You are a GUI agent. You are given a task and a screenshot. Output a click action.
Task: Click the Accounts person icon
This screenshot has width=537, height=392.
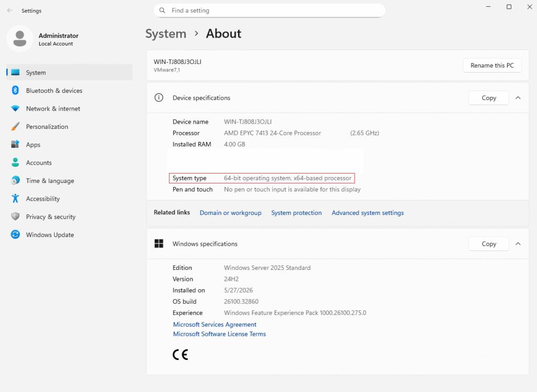click(15, 162)
